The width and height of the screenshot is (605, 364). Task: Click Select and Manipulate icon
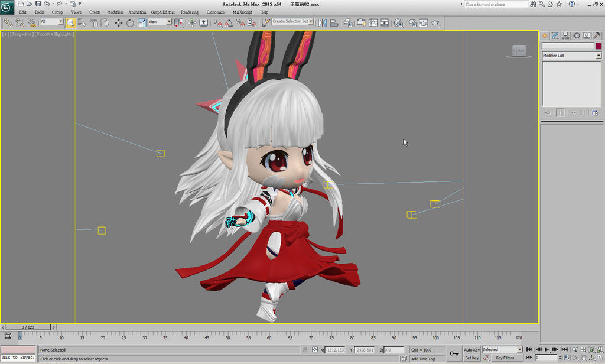click(192, 23)
